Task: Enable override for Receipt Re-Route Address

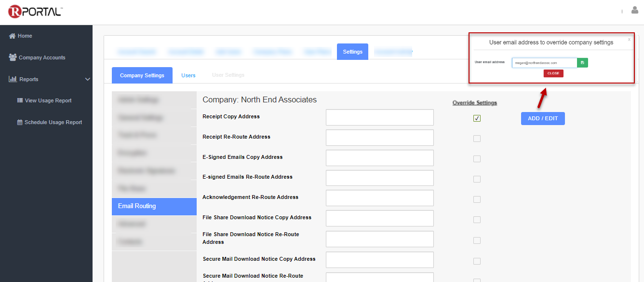Action: coord(477,139)
